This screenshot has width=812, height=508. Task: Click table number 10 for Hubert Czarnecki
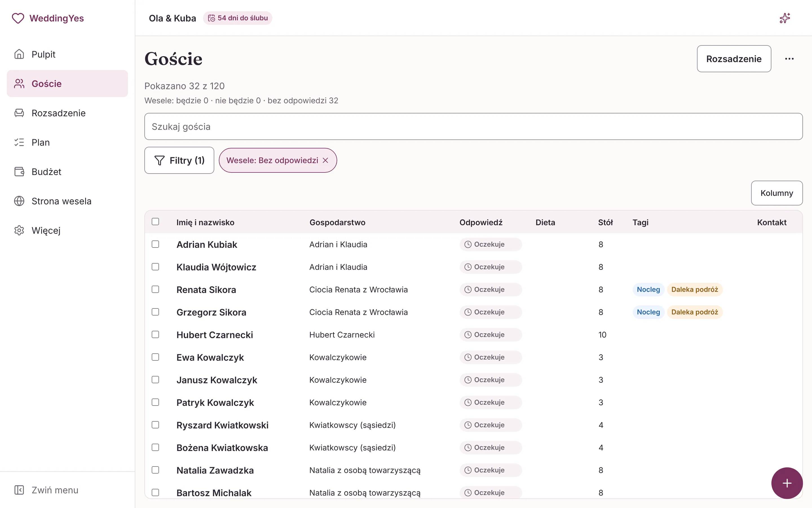pyautogui.click(x=602, y=335)
